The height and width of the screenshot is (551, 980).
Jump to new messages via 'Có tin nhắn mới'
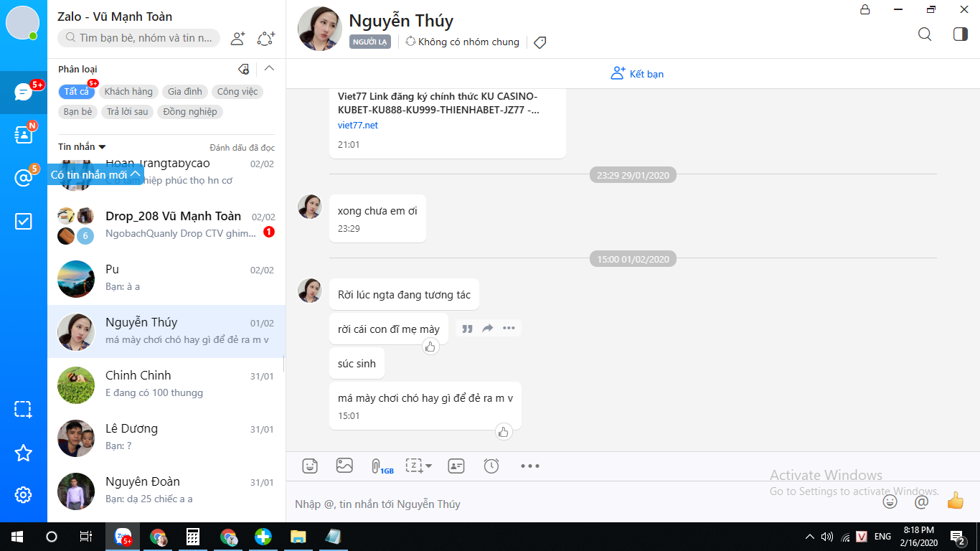pos(95,175)
